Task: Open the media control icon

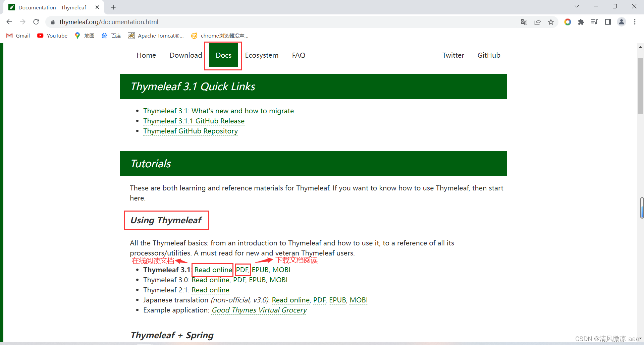Action: point(594,22)
